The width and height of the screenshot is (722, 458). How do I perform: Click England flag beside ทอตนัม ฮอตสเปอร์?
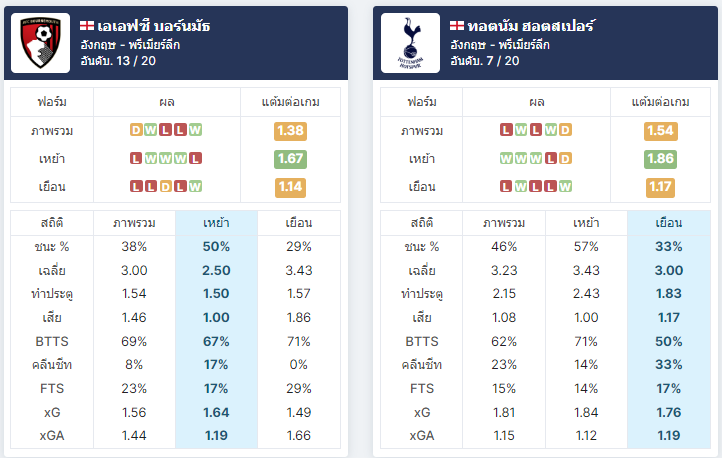(x=457, y=26)
